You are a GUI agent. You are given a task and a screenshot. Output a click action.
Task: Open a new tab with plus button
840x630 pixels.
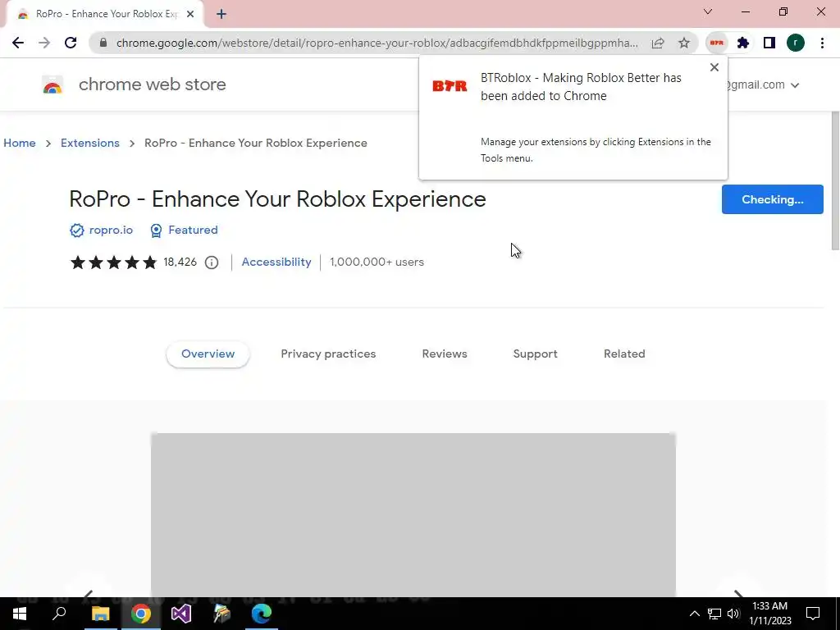click(x=221, y=15)
